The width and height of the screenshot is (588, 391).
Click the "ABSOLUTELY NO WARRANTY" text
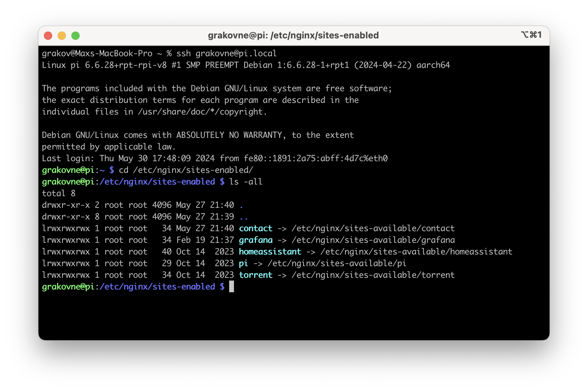[x=229, y=135]
